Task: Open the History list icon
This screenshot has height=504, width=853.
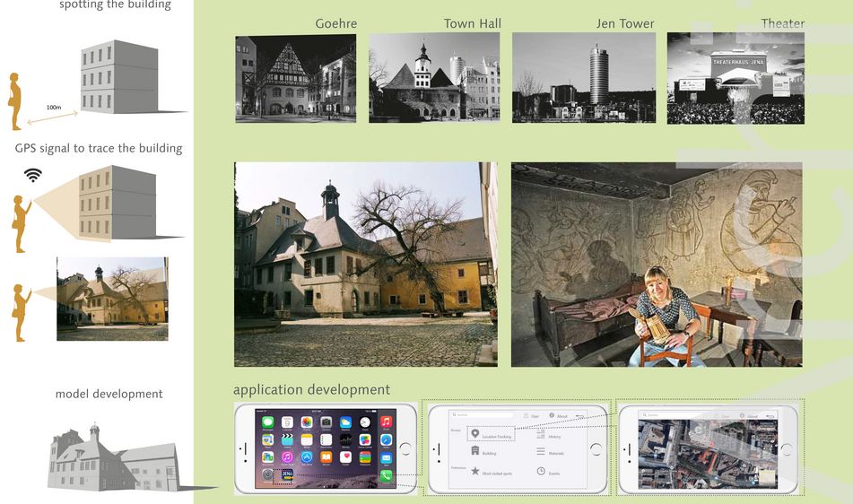Action: 541,435
